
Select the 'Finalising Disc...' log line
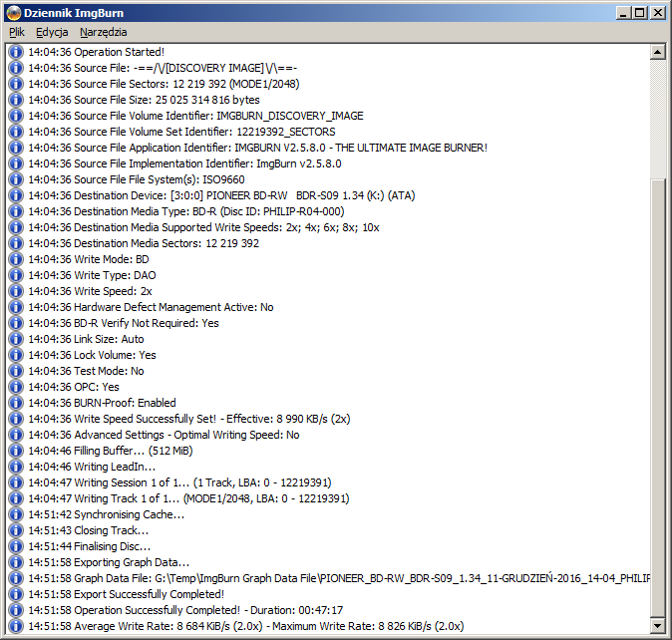89,546
